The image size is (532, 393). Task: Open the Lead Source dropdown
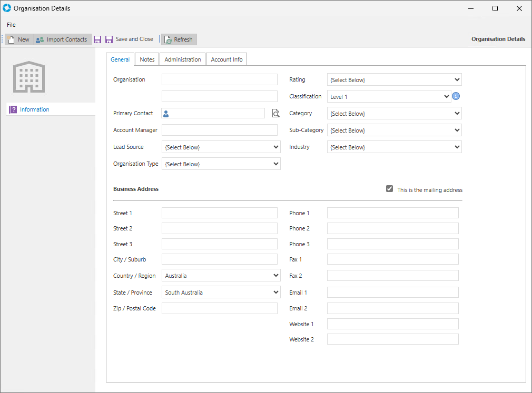[x=221, y=147]
